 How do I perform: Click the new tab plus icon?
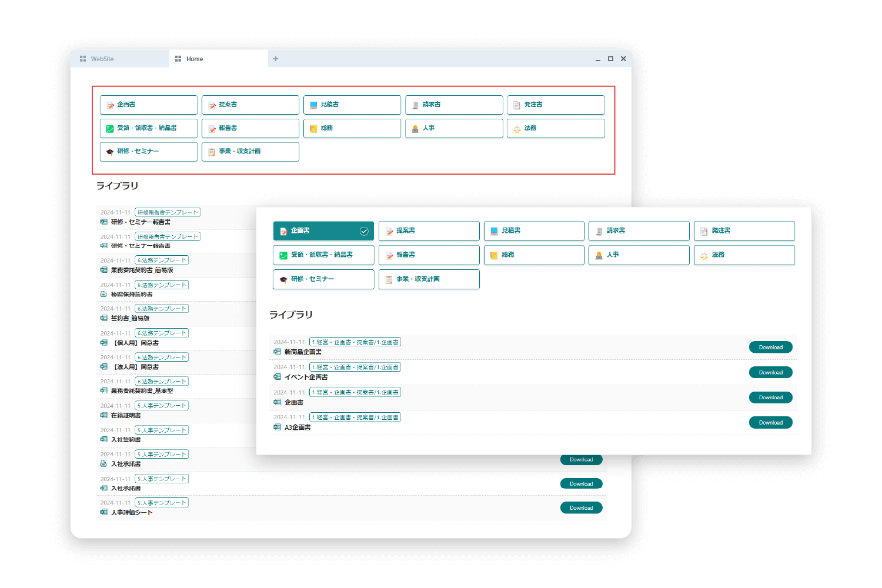point(276,59)
